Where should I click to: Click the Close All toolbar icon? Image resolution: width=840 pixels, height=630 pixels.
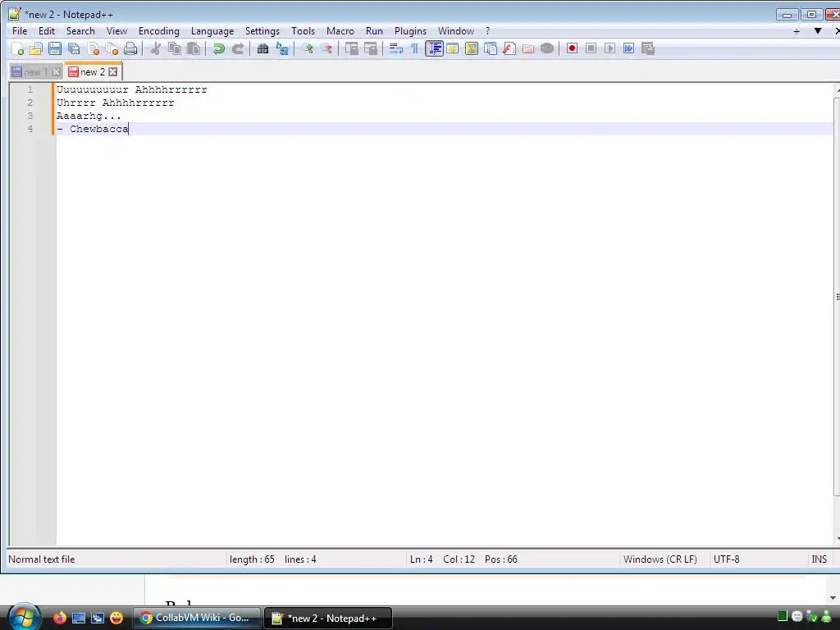coord(112,48)
